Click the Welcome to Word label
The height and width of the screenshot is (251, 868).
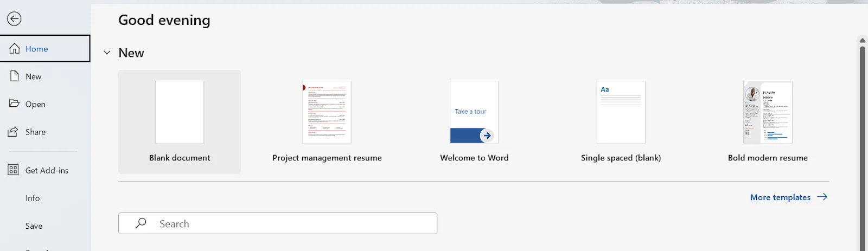point(474,158)
